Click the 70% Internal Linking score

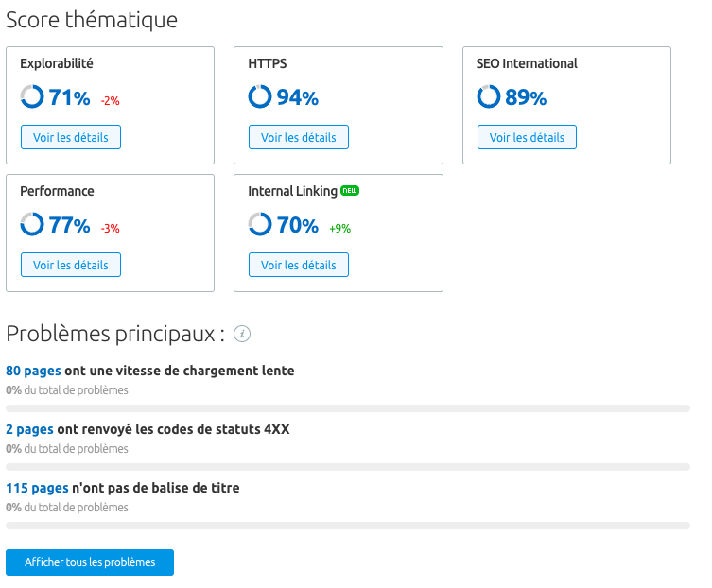[298, 225]
